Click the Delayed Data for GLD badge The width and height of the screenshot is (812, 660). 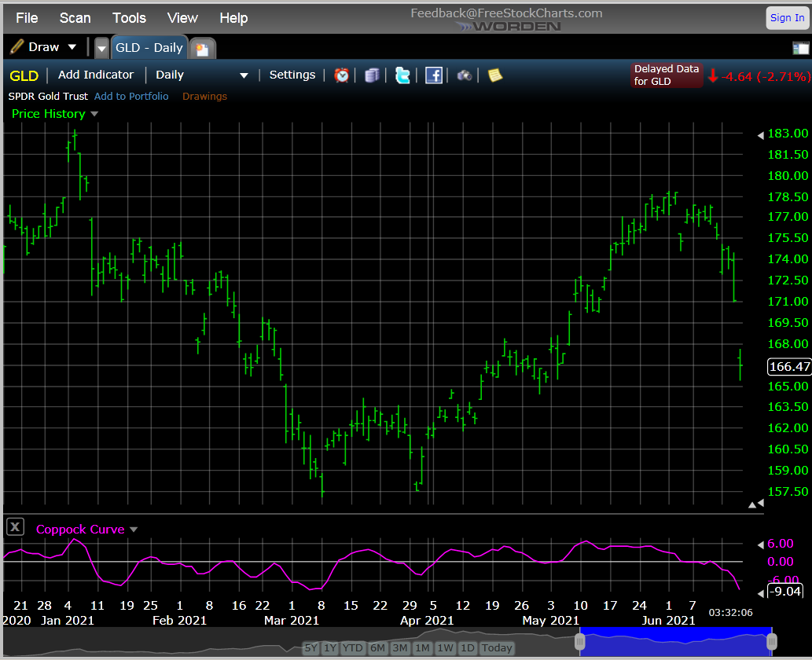click(667, 75)
